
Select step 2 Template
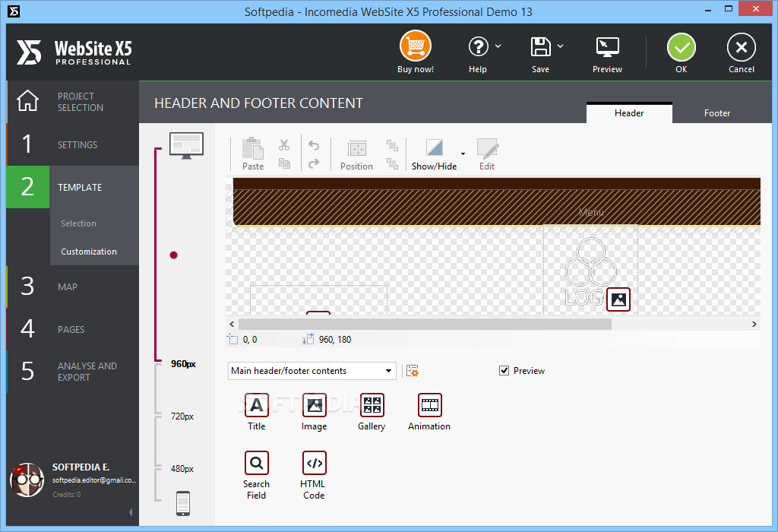point(72,187)
